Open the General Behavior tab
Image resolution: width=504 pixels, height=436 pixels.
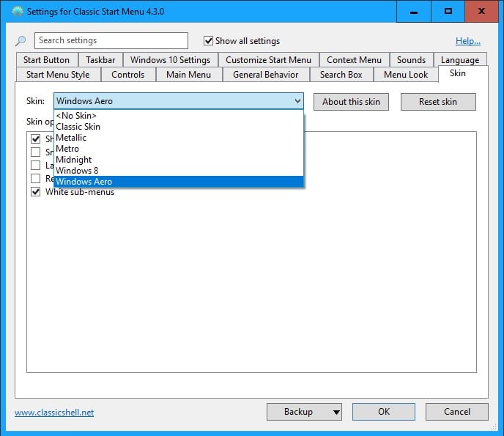[x=266, y=75]
